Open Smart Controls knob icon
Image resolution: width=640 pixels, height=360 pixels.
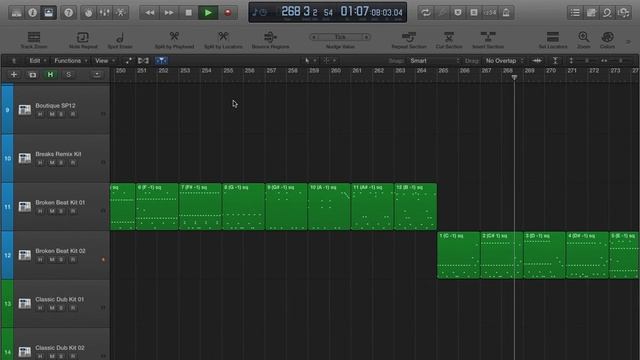89,13
